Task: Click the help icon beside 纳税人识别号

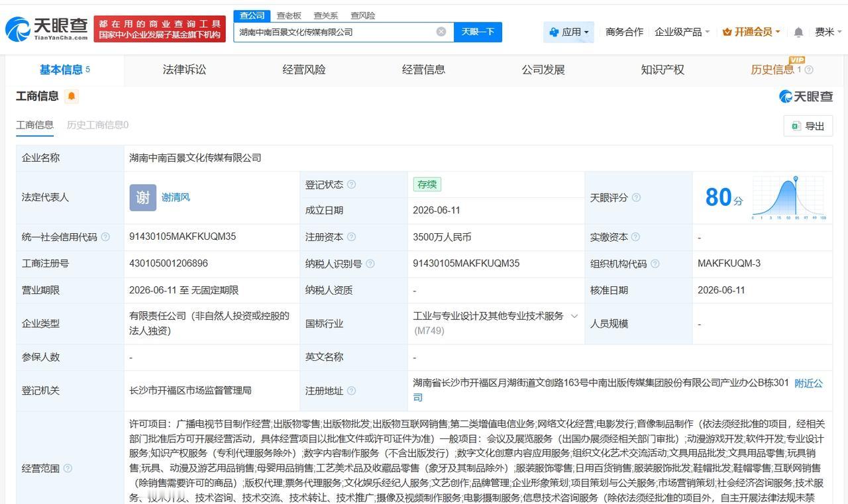Action: [370, 264]
